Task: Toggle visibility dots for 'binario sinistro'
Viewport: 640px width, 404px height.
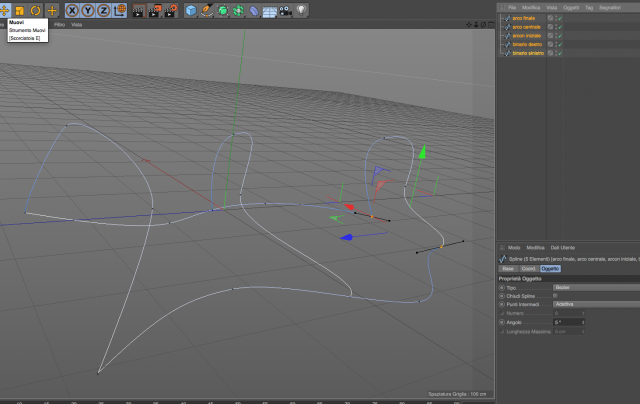Action: pos(556,53)
